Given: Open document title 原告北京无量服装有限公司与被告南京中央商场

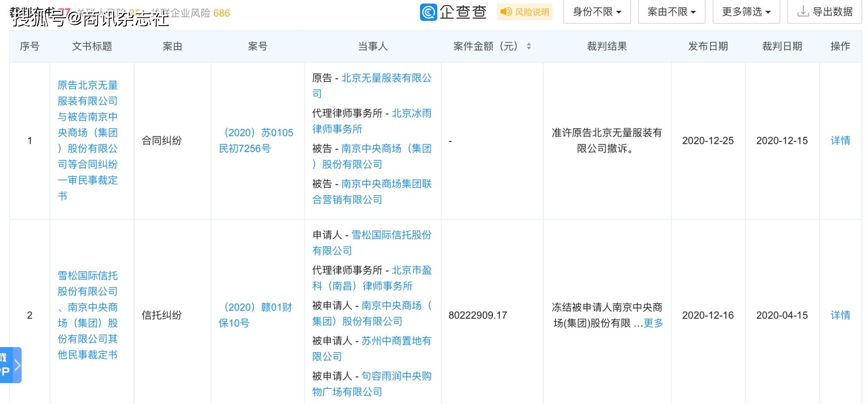Looking at the screenshot, I should [x=88, y=140].
